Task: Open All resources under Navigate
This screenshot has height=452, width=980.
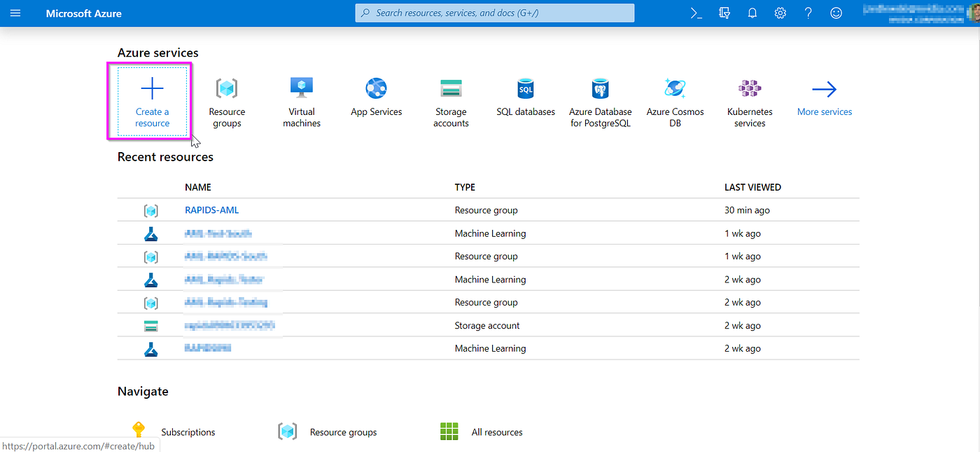Action: point(497,432)
